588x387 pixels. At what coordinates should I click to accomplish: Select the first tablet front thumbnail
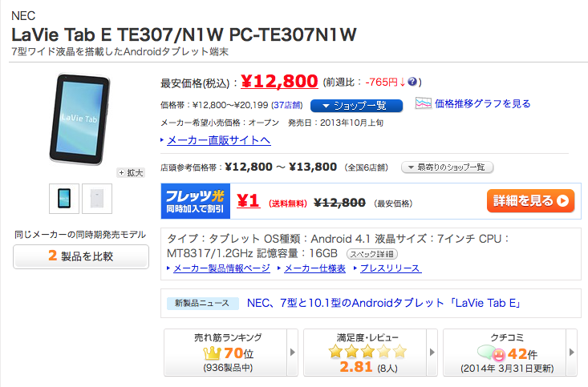tap(64, 200)
